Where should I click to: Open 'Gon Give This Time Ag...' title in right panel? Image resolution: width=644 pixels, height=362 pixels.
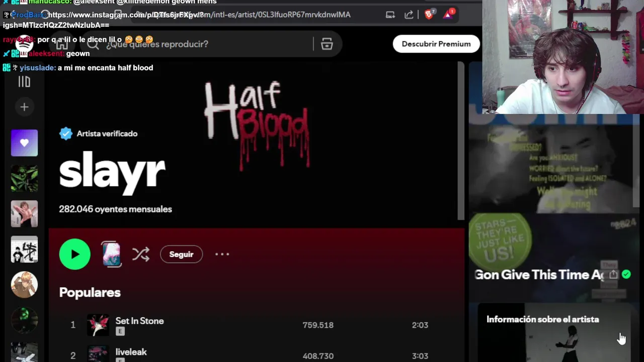pos(539,275)
